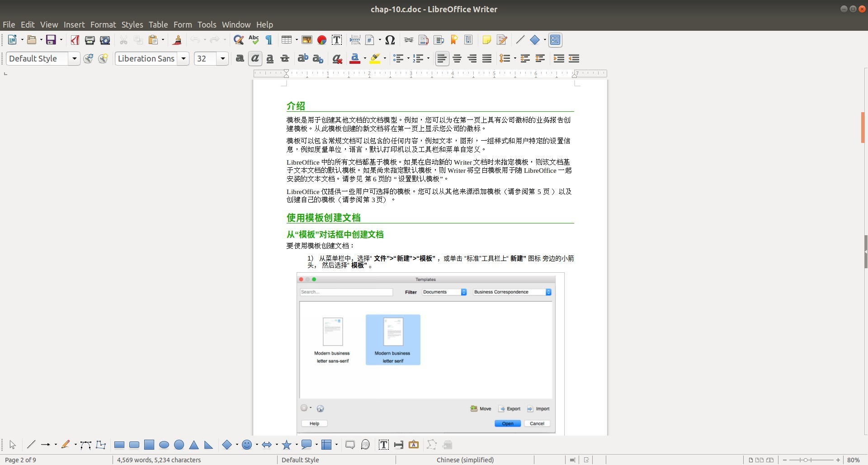Screen dimensions: 868x465
Task: Expand Font Size dropdown arrow
Action: [x=222, y=59]
